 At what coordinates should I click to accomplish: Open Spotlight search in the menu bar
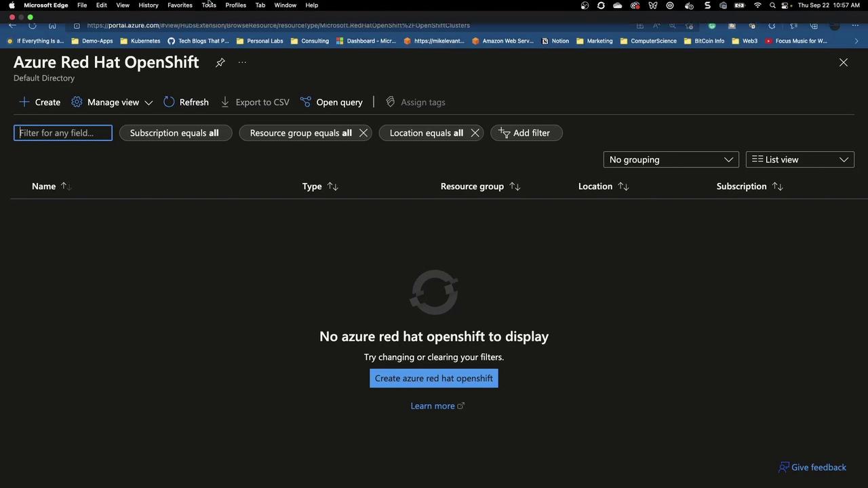(x=772, y=5)
